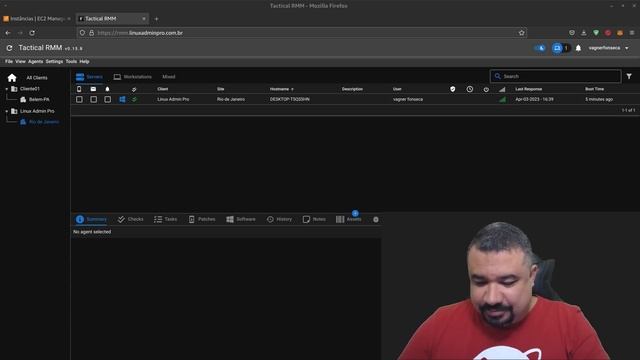Image resolution: width=640 pixels, height=360 pixels.
Task: Click the green signal icon in agent row
Action: (502, 99)
